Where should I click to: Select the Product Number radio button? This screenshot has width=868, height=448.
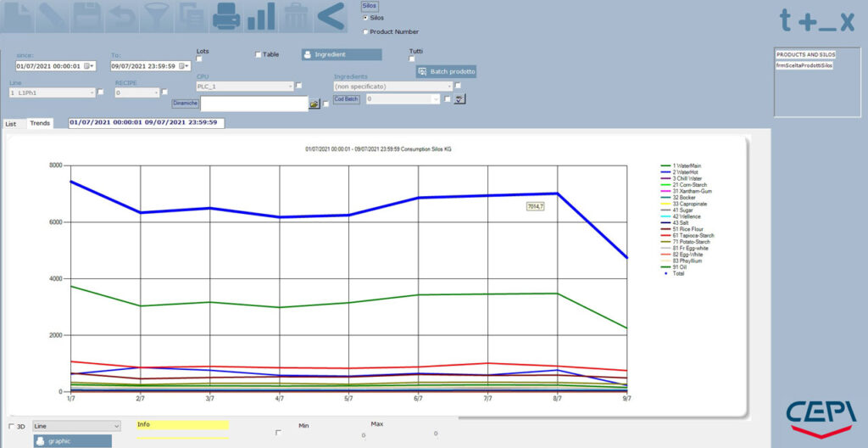(365, 32)
